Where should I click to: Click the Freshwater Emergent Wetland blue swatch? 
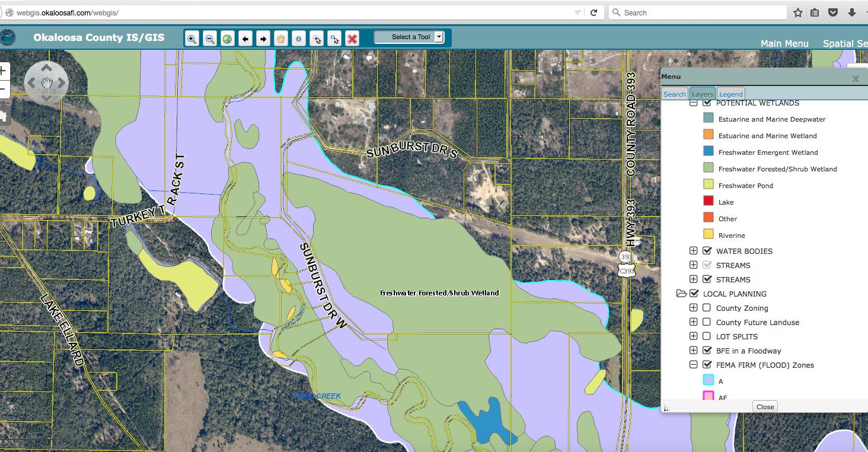[708, 152]
